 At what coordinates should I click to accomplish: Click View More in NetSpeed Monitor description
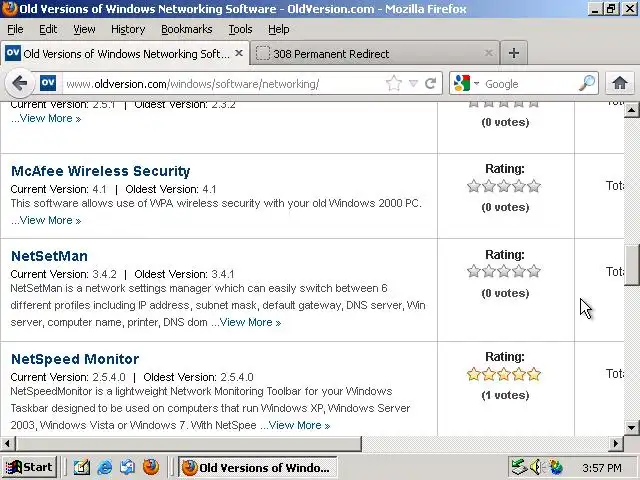[299, 425]
